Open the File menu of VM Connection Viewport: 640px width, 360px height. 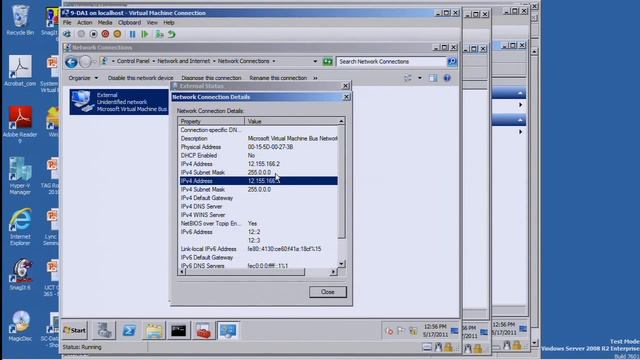67,23
